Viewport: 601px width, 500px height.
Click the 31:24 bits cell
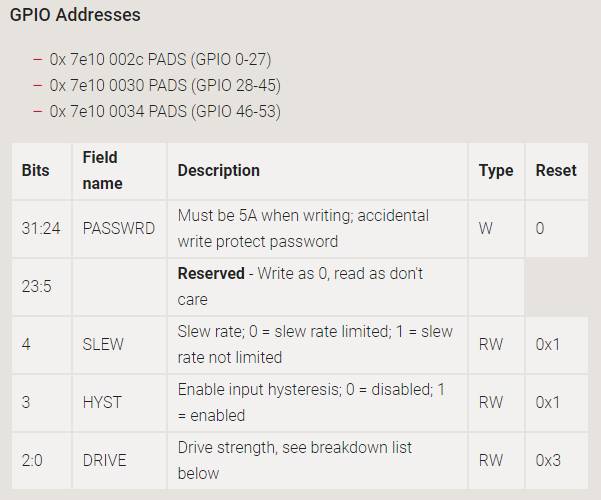(41, 228)
